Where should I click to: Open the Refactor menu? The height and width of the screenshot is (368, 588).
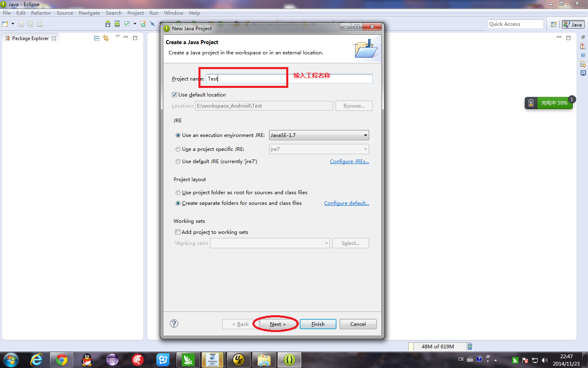[41, 13]
